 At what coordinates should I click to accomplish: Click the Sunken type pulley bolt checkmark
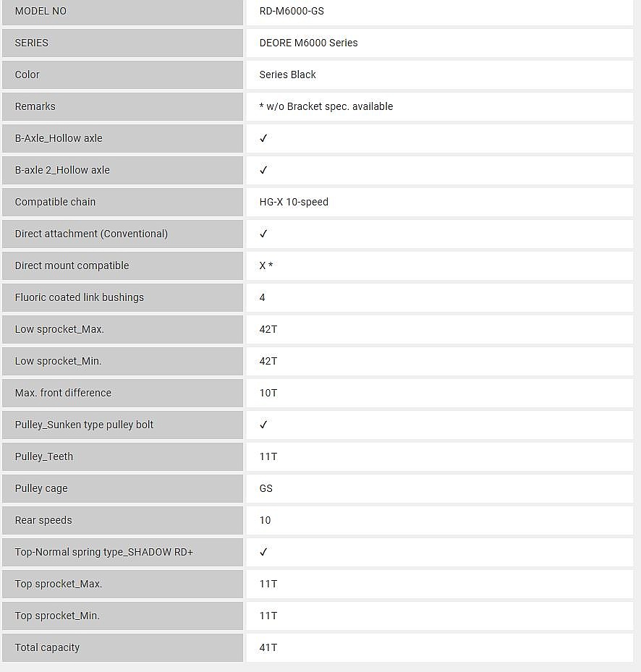(x=263, y=425)
